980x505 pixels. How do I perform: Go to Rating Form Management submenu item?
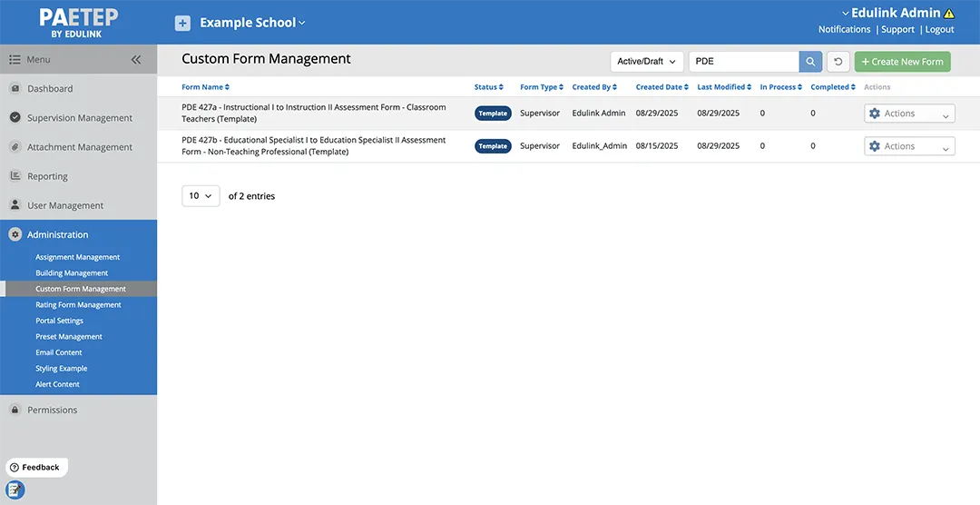click(78, 305)
